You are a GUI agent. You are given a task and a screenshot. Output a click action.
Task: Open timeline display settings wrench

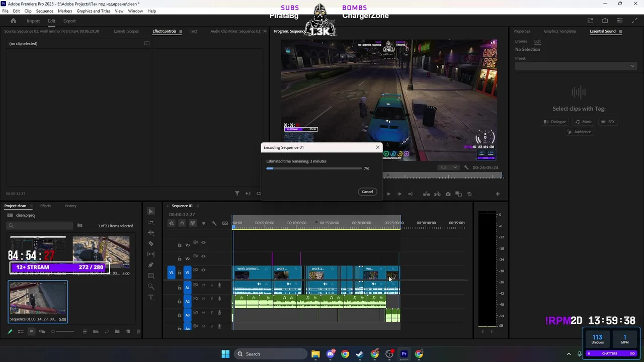(x=214, y=223)
